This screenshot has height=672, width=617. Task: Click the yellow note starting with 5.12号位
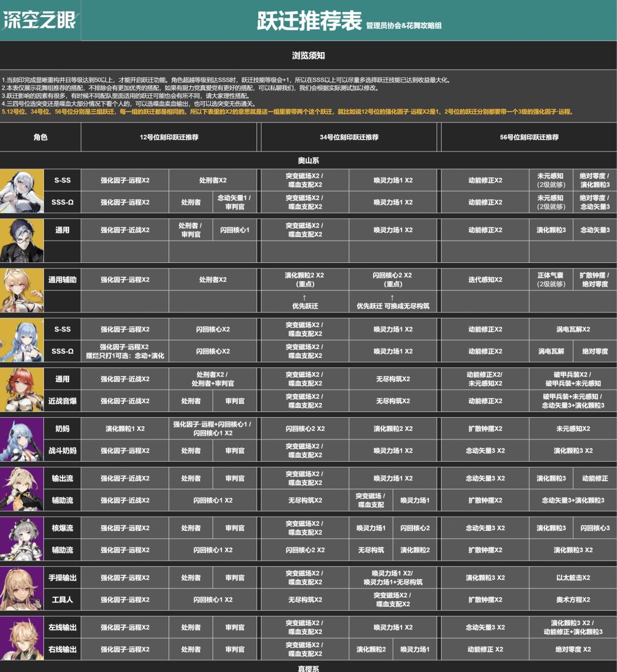coord(287,112)
